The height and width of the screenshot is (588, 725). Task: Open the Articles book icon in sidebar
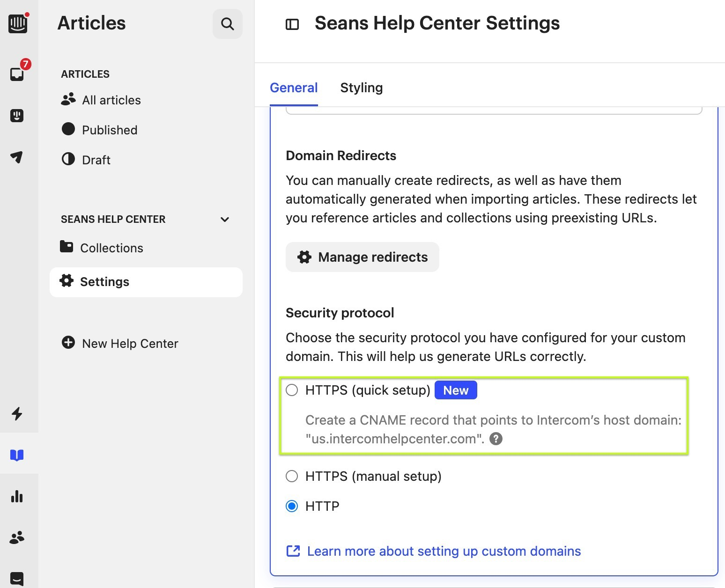(17, 455)
